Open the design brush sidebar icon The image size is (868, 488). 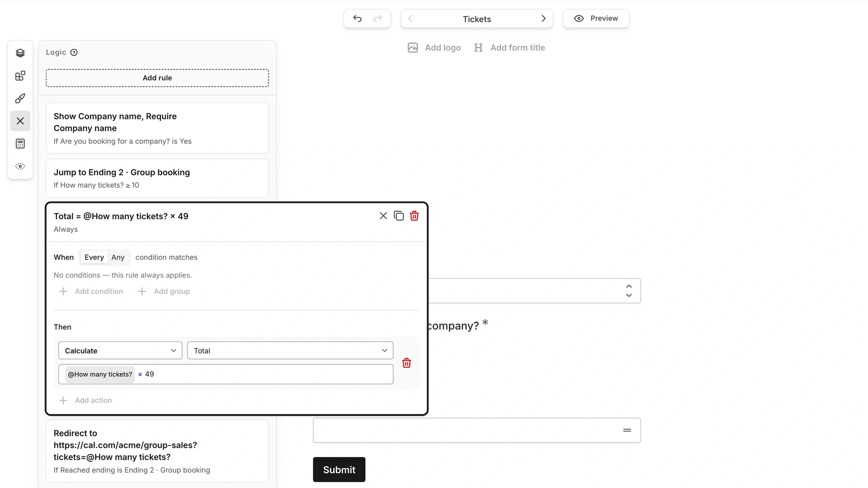coord(20,98)
